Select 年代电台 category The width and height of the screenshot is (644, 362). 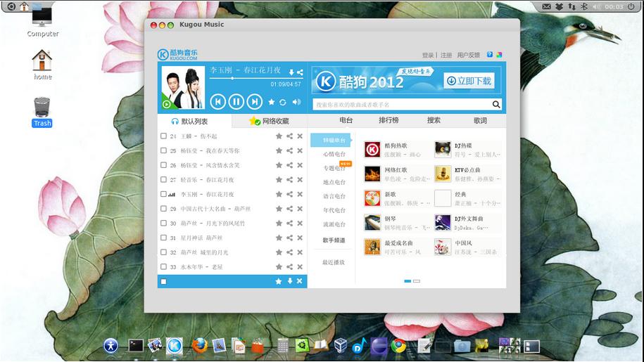click(334, 210)
